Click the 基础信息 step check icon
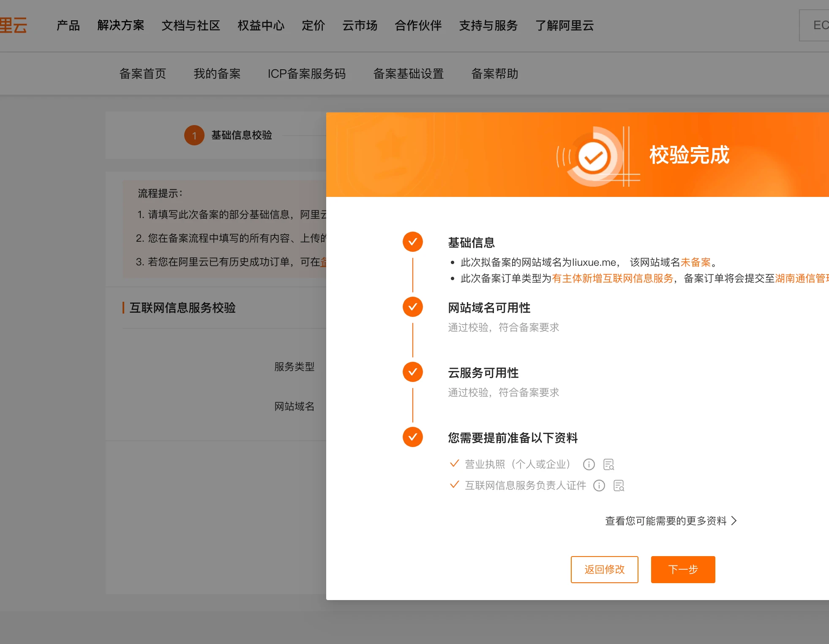Viewport: 829px width, 644px height. coord(412,242)
